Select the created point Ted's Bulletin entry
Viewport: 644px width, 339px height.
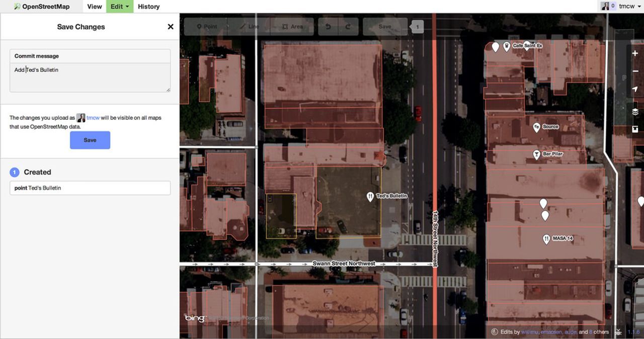click(x=90, y=188)
